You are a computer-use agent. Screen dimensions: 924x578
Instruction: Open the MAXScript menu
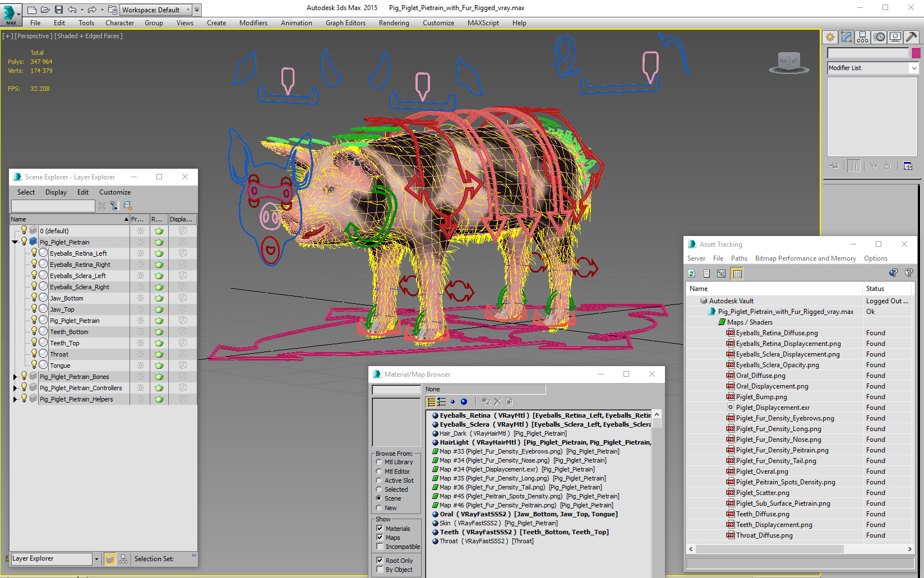pyautogui.click(x=483, y=23)
